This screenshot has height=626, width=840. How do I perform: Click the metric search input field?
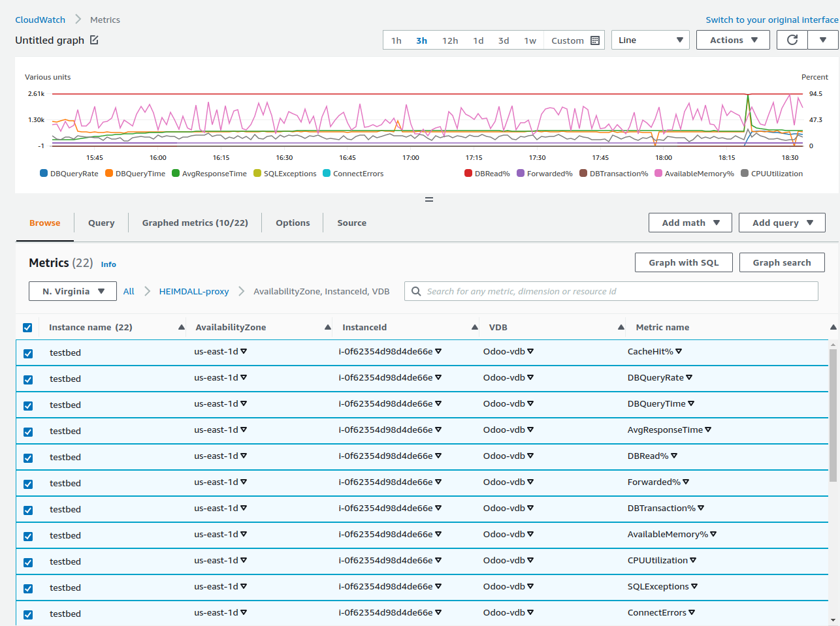click(x=611, y=290)
